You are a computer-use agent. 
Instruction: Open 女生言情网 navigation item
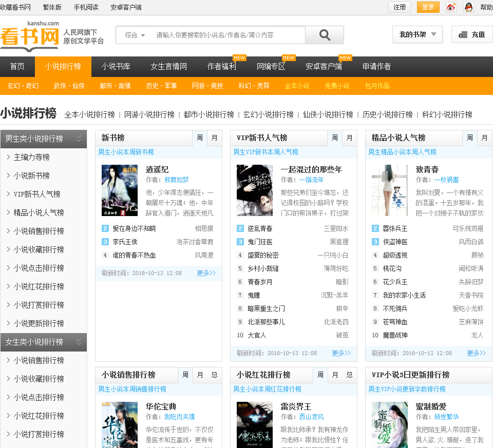(x=169, y=67)
